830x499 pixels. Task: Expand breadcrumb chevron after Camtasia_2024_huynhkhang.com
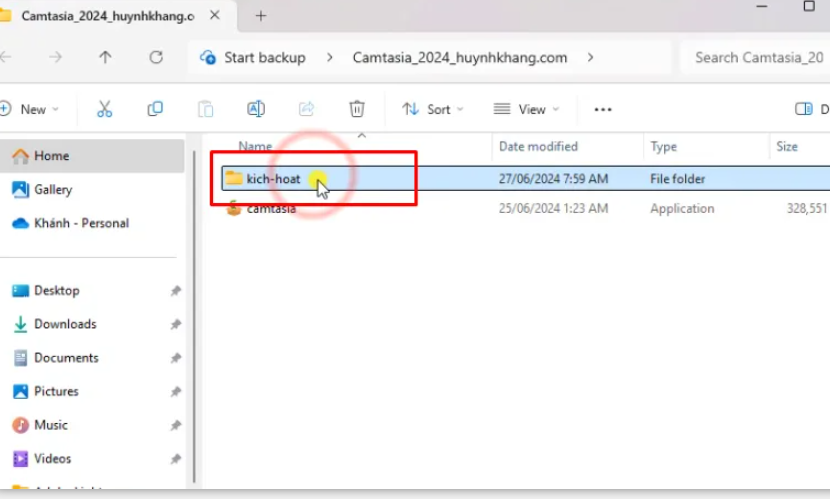[590, 58]
